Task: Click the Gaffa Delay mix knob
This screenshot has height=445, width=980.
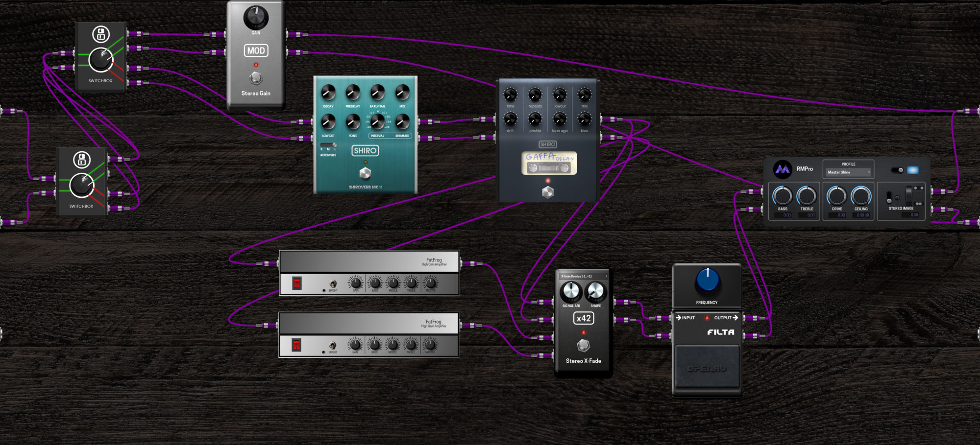Action: click(585, 94)
